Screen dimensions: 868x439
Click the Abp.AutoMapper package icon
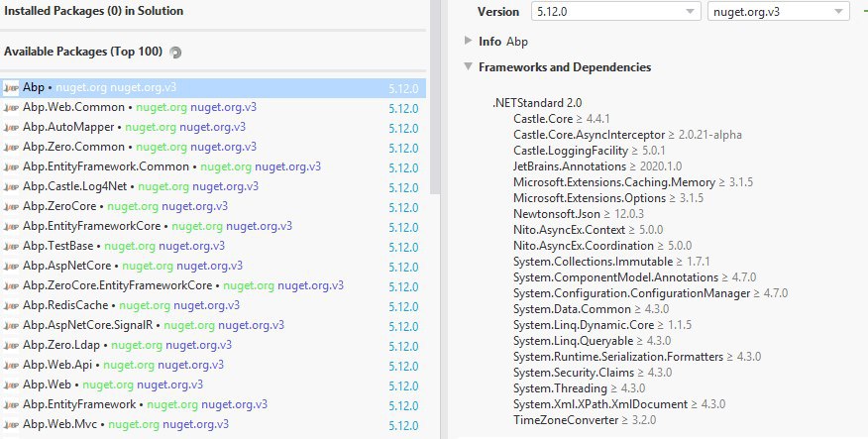11,127
